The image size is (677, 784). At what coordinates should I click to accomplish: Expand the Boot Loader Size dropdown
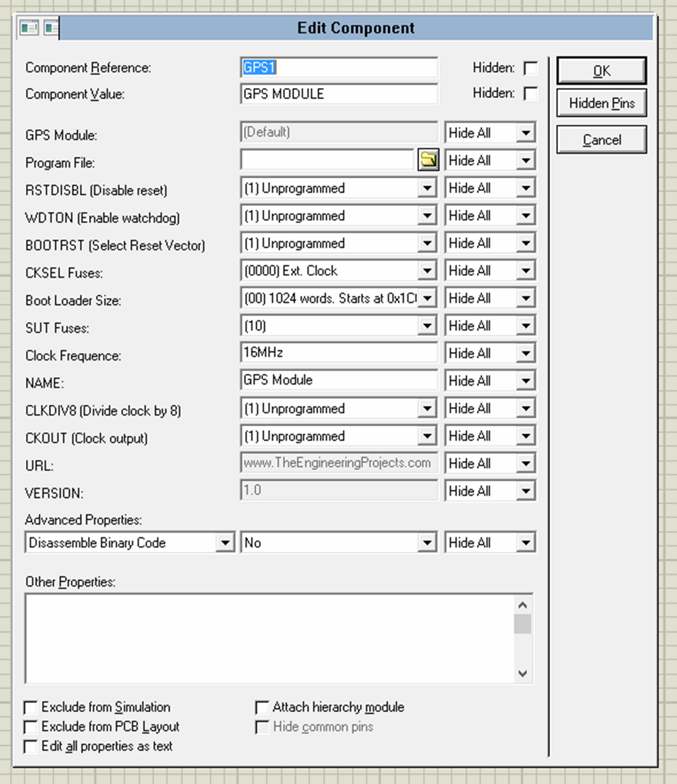click(x=428, y=298)
